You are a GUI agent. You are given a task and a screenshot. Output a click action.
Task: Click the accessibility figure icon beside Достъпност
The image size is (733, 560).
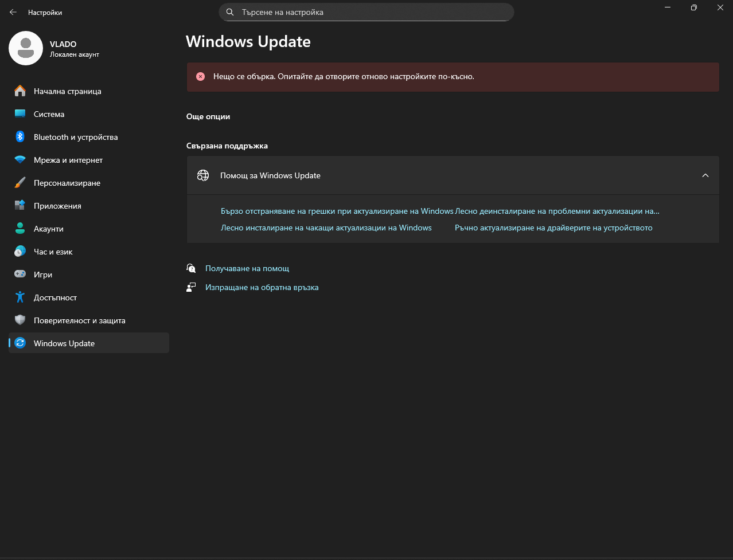pyautogui.click(x=20, y=297)
